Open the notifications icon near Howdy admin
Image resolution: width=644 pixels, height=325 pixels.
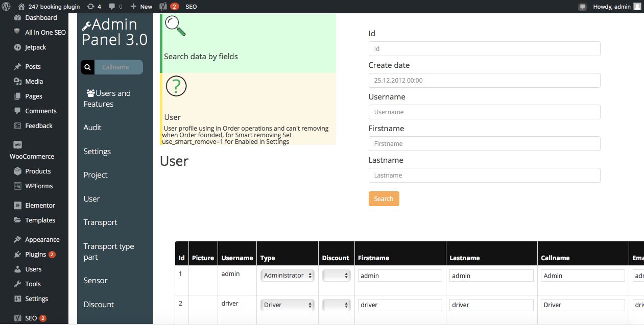click(x=582, y=7)
